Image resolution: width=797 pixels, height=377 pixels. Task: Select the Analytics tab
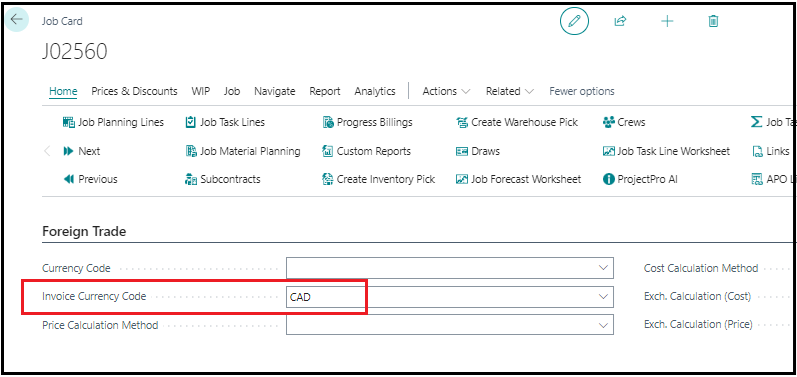pos(375,91)
